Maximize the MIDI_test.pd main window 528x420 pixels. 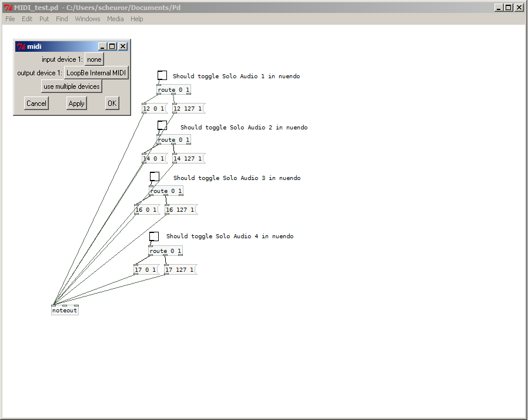(509, 8)
